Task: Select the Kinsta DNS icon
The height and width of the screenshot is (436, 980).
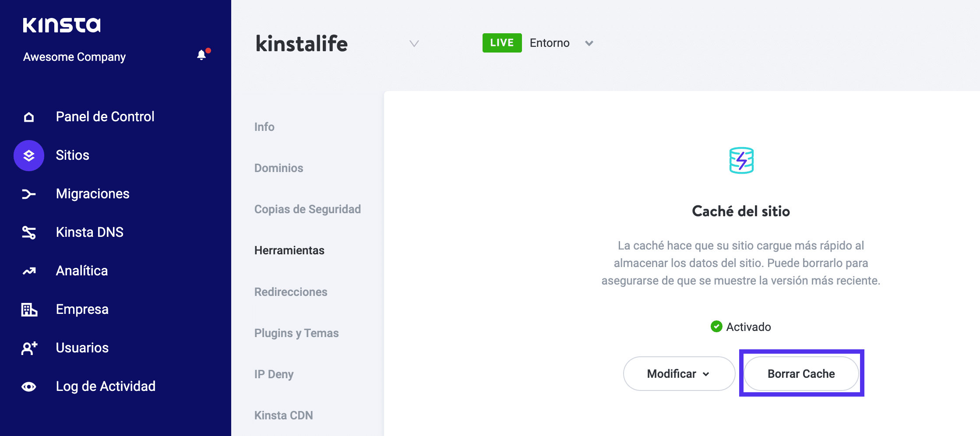Action: [x=28, y=232]
